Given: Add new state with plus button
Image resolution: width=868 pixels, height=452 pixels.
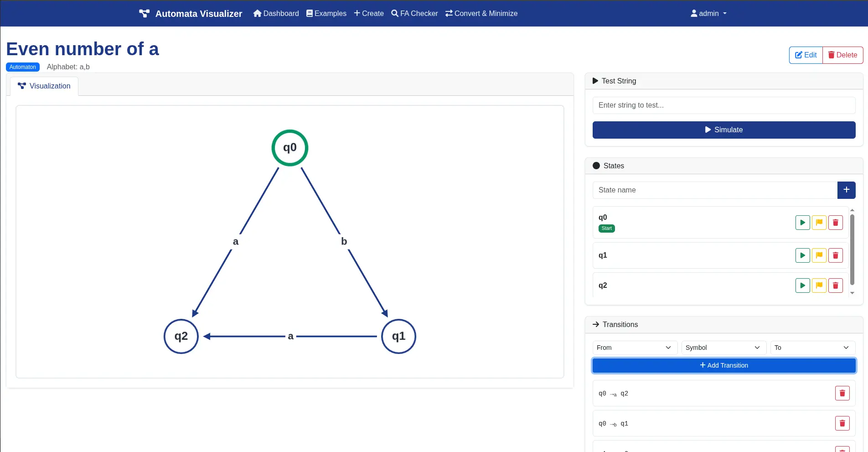Looking at the screenshot, I should [846, 190].
